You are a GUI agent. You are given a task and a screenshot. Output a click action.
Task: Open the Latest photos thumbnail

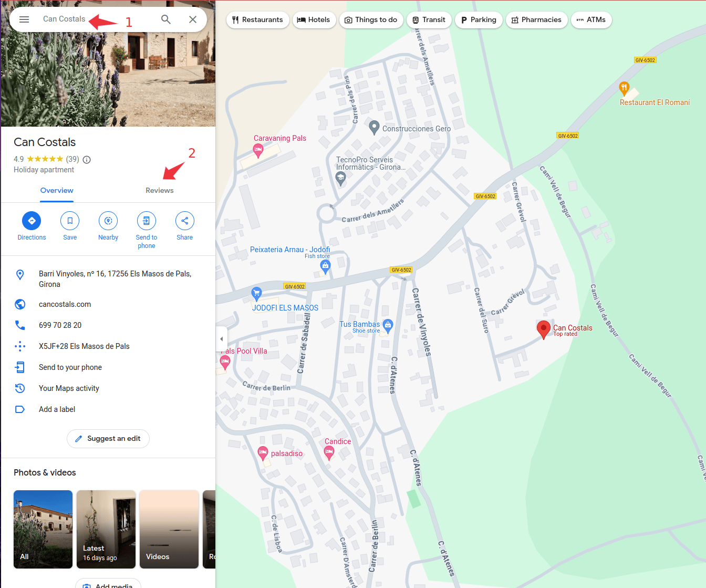tap(106, 529)
